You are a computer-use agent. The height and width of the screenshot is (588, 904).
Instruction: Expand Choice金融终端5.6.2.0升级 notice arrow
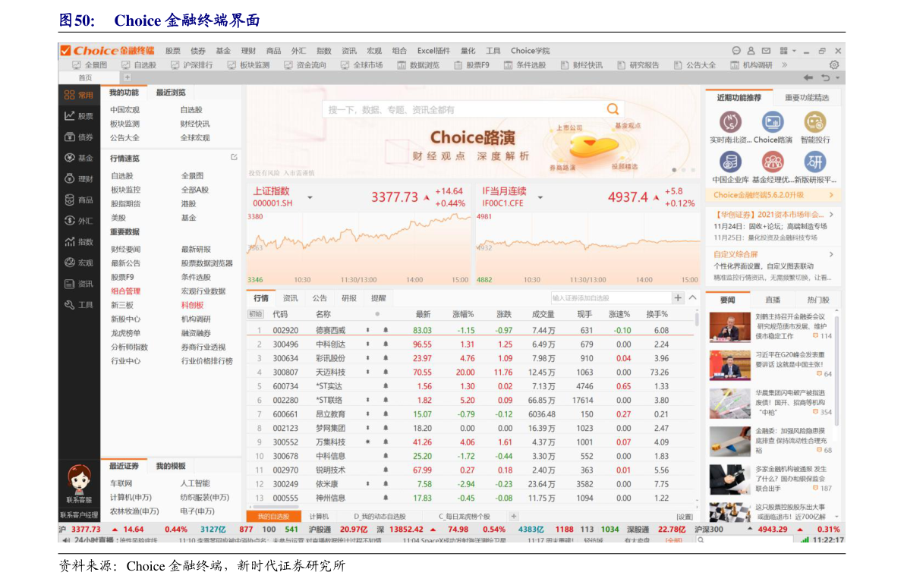pos(831,195)
